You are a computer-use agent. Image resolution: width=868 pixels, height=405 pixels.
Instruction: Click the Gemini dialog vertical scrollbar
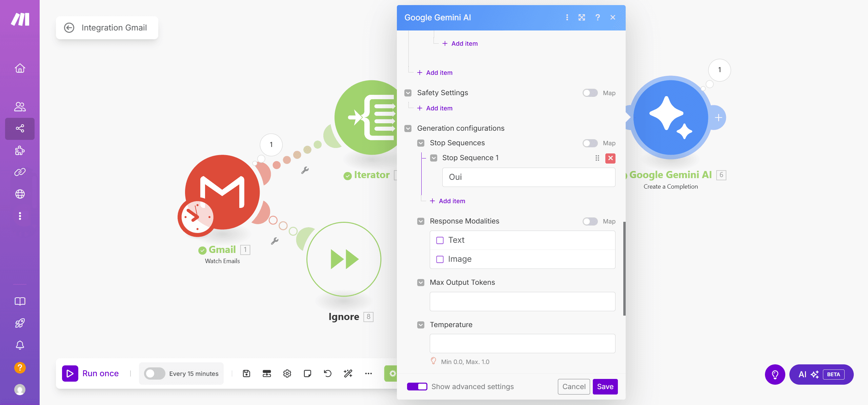coord(624,269)
